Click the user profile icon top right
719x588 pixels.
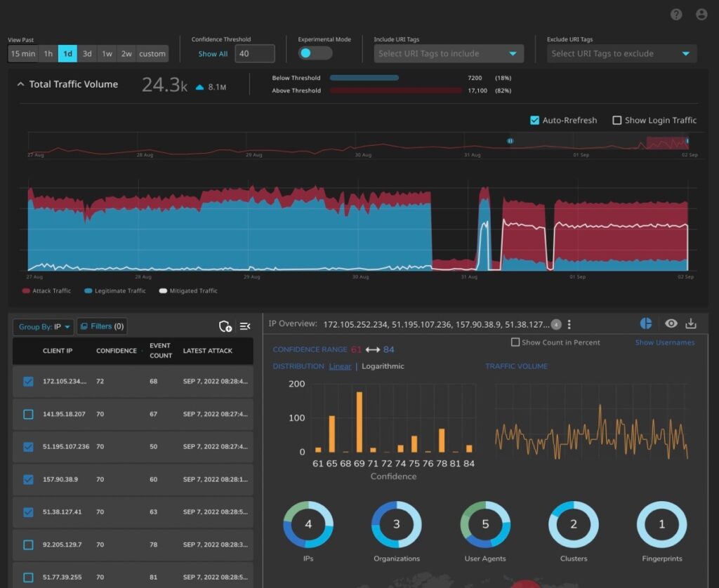click(x=701, y=13)
